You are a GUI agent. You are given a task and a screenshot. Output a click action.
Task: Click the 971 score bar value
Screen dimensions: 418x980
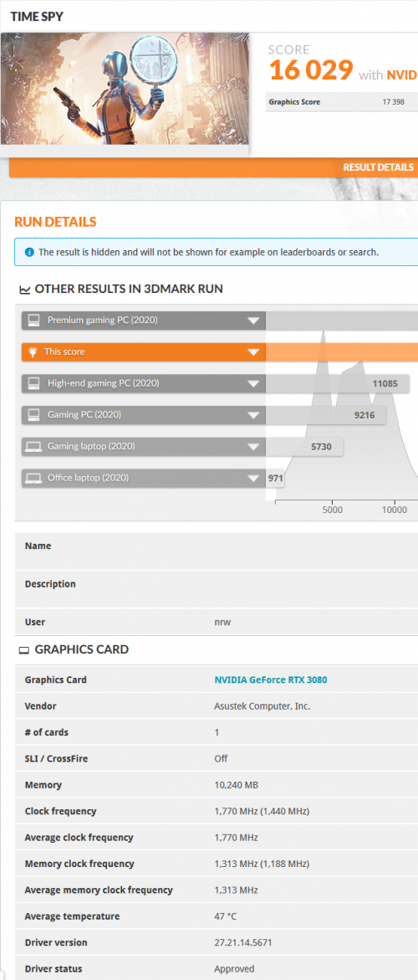point(276,478)
